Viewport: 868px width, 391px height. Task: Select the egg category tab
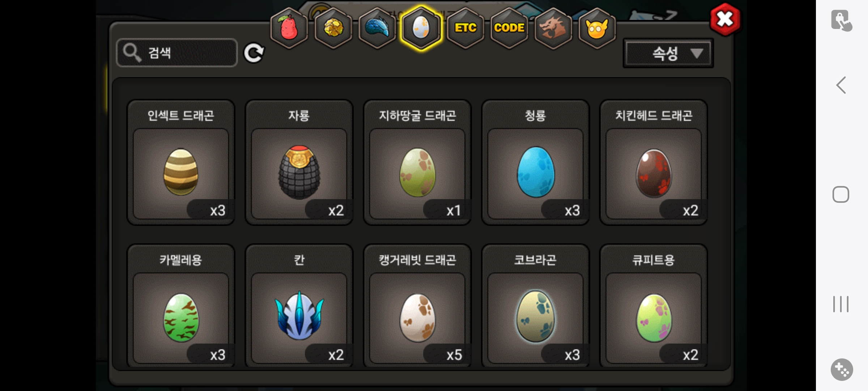pyautogui.click(x=421, y=28)
